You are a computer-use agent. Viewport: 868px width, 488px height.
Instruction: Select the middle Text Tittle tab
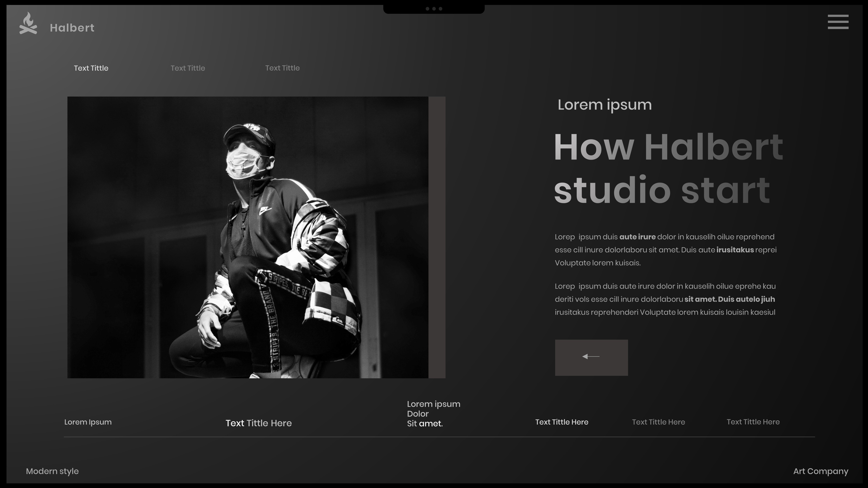[188, 68]
